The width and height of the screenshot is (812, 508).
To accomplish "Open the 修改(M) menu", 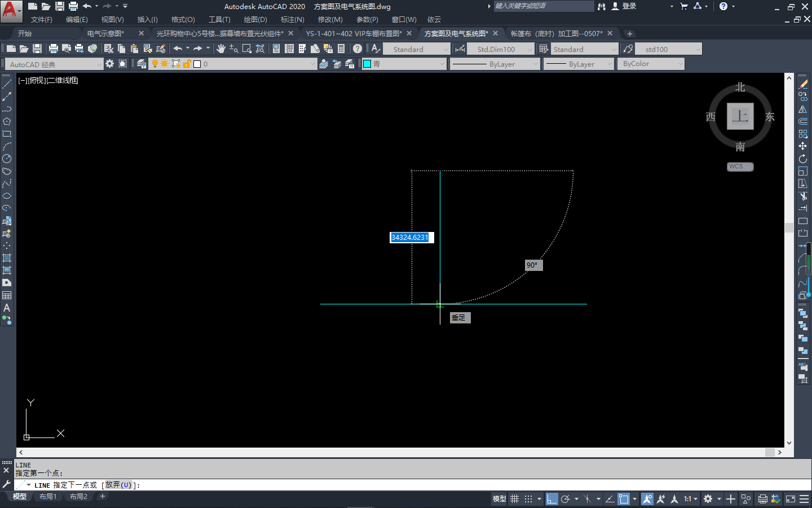I will click(330, 20).
